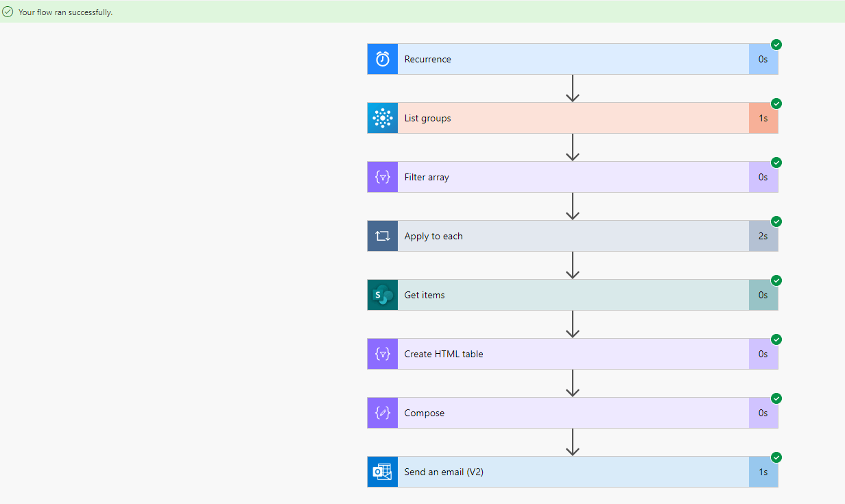This screenshot has height=504, width=845.
Task: Expand the Filter array action card
Action: click(x=573, y=177)
